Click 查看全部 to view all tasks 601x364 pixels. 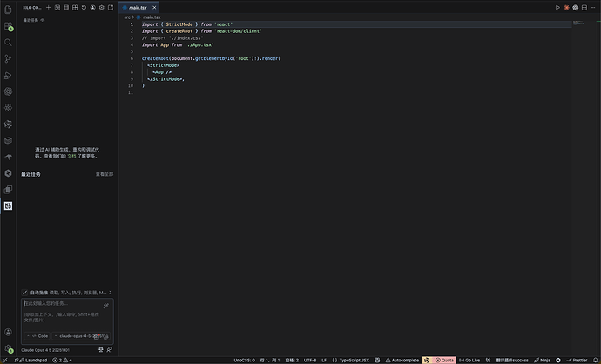pos(105,174)
